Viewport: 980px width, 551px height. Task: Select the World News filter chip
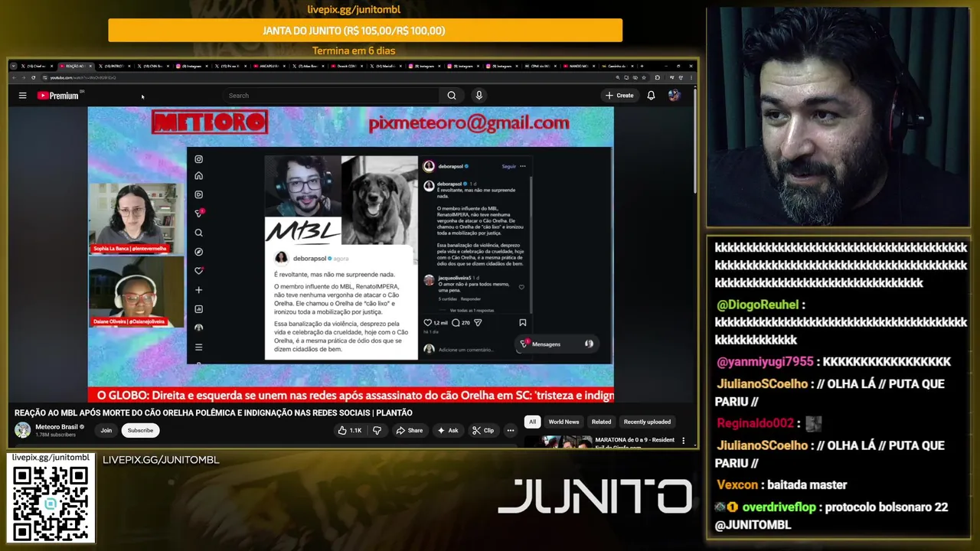pyautogui.click(x=563, y=422)
